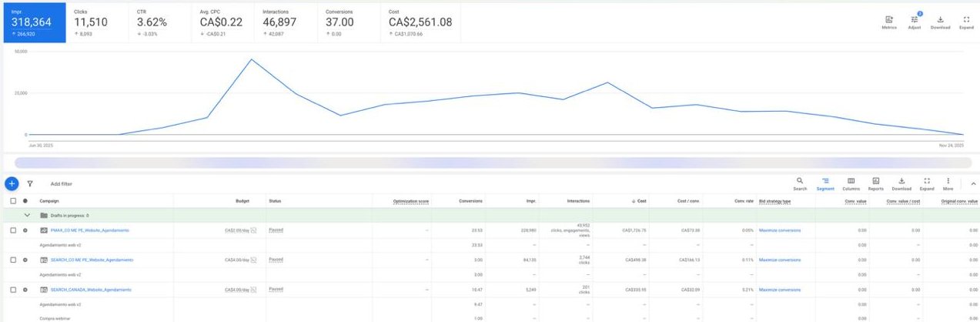Open the filter funnel icon
980x322 pixels.
[30, 184]
